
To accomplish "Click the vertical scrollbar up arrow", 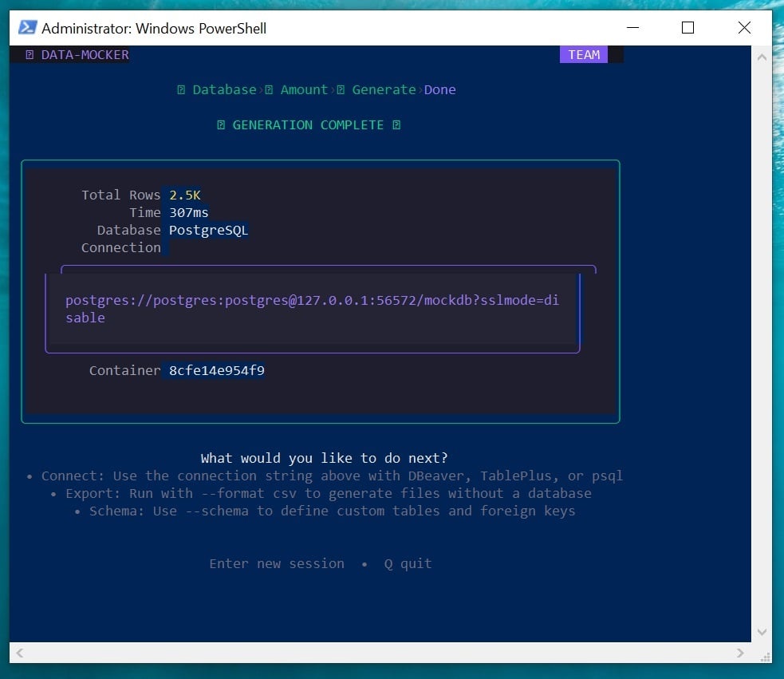I will 762,57.
